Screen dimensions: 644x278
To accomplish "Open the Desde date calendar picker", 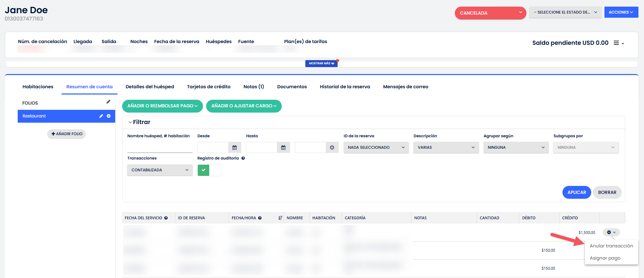I will click(x=235, y=148).
